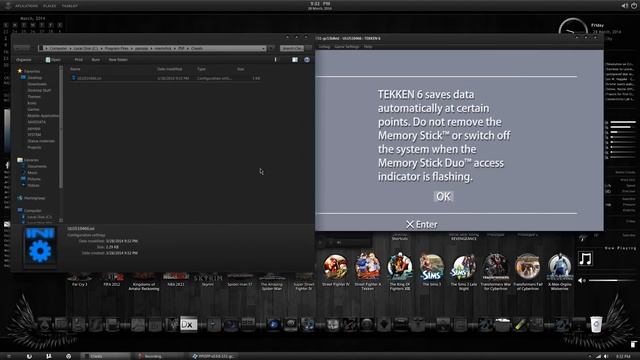Screen dimensions: 640x360
Task: Open the Help menu in PPSSPP
Action: [x=368, y=47]
